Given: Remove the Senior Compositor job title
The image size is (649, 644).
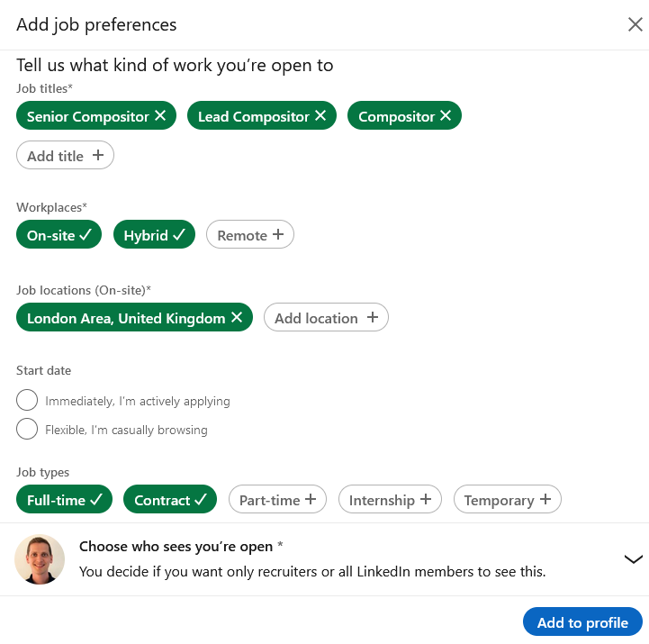Looking at the screenshot, I should pos(160,116).
